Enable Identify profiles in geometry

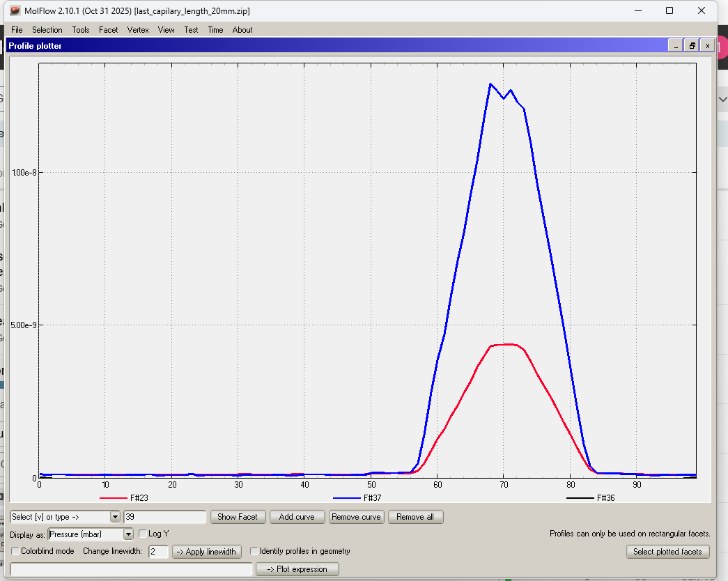(x=254, y=551)
